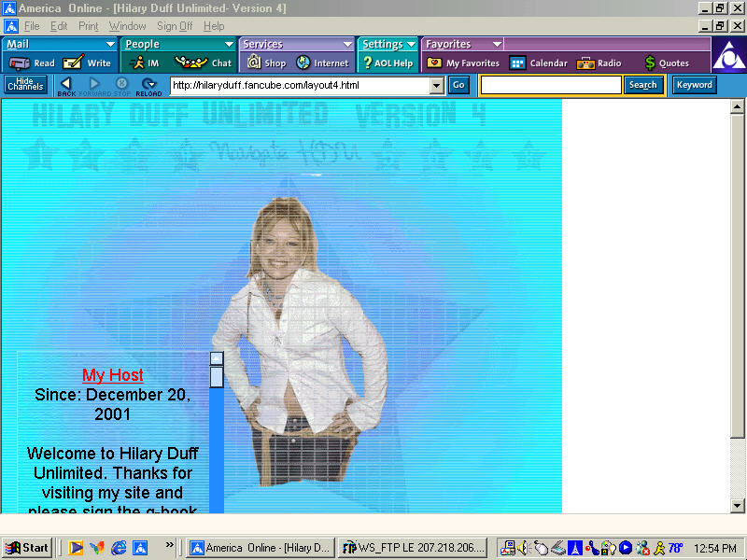Open the Chat rooms

203,63
